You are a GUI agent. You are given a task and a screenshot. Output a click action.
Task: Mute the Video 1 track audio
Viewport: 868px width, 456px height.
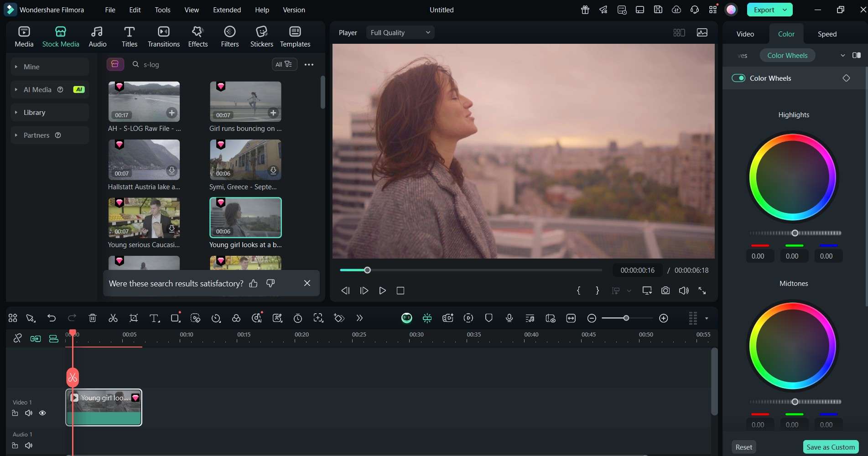29,413
